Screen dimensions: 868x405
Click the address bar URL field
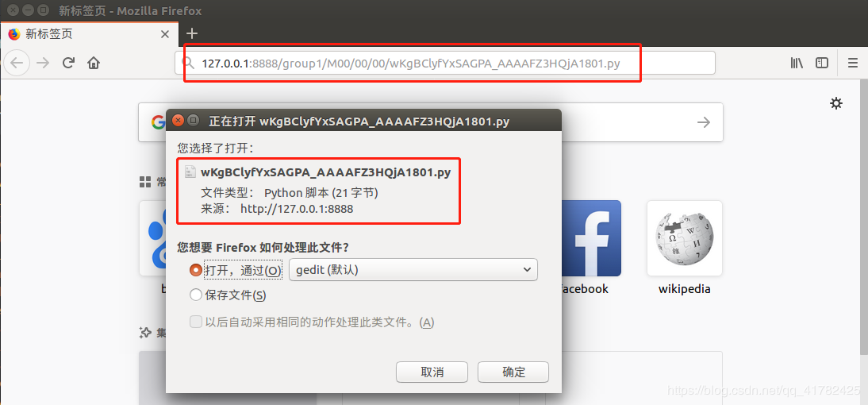[445, 64]
